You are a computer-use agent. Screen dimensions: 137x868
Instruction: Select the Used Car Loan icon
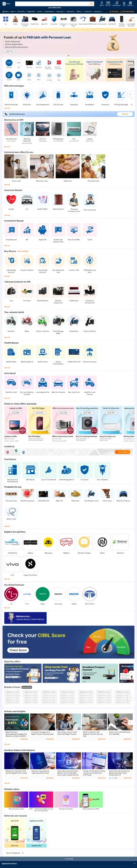11,382
